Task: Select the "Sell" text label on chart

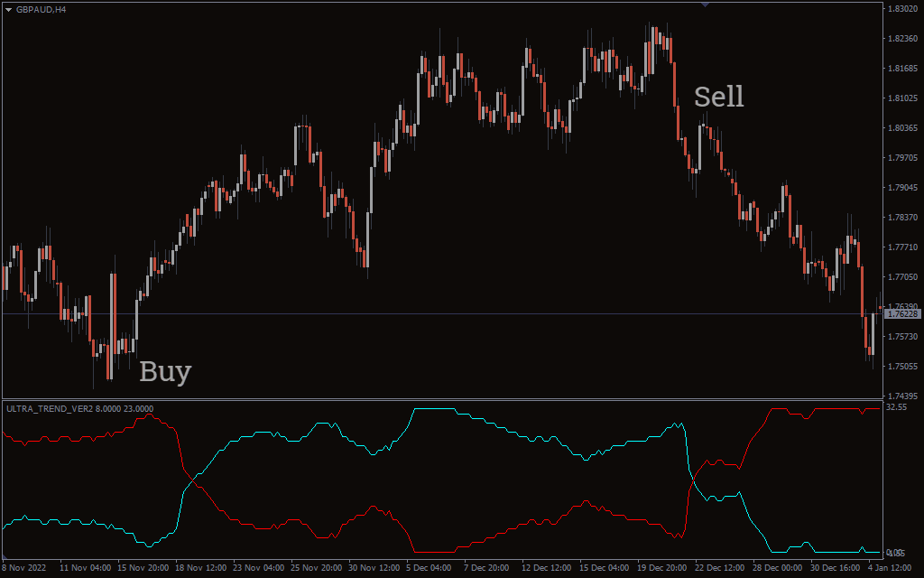Action: [x=719, y=97]
